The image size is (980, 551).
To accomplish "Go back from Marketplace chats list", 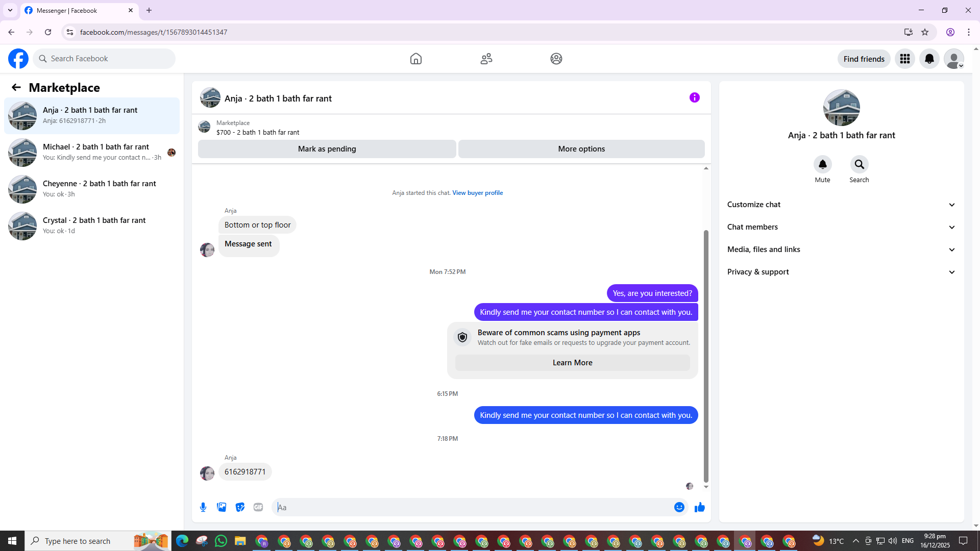I will (x=16, y=87).
